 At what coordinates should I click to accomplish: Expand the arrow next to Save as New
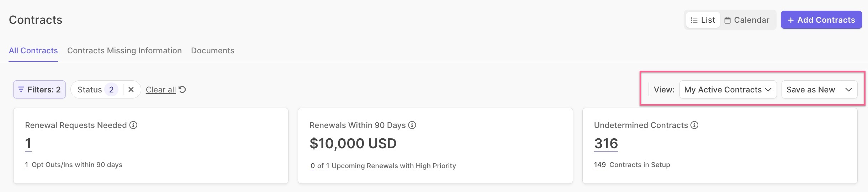coord(848,90)
